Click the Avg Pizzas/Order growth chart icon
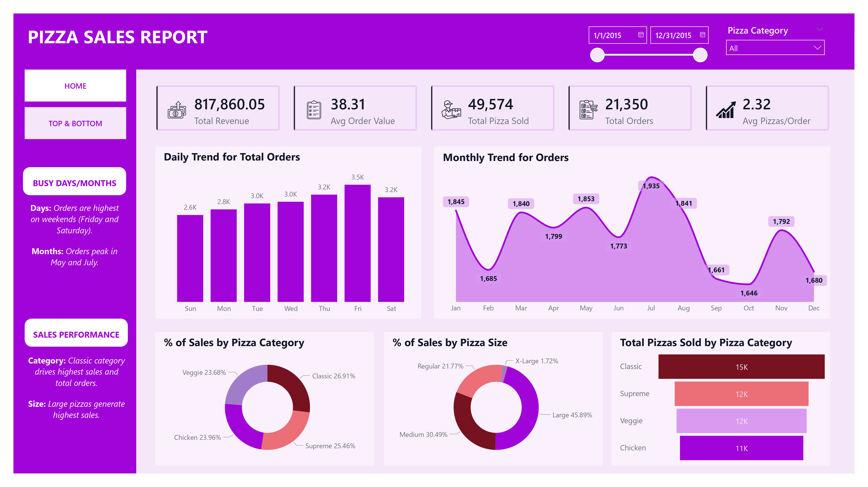 point(725,110)
